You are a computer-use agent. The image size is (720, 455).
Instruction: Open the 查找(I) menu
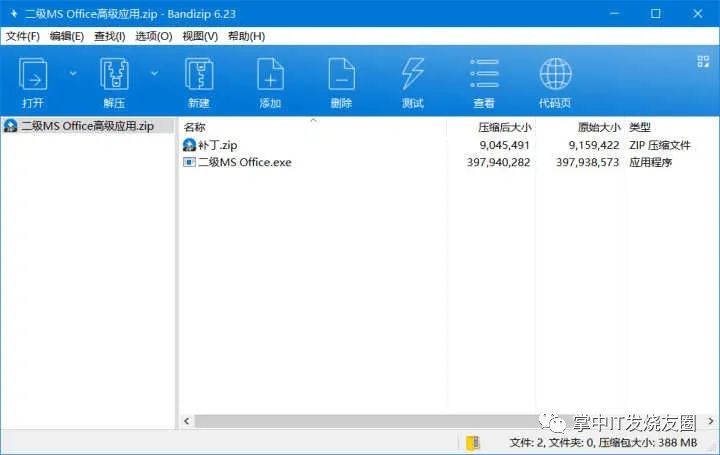tap(110, 36)
